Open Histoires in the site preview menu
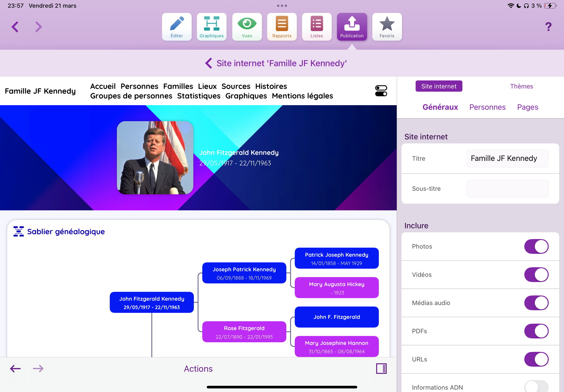Viewport: 564px width, 392px height. tap(271, 86)
